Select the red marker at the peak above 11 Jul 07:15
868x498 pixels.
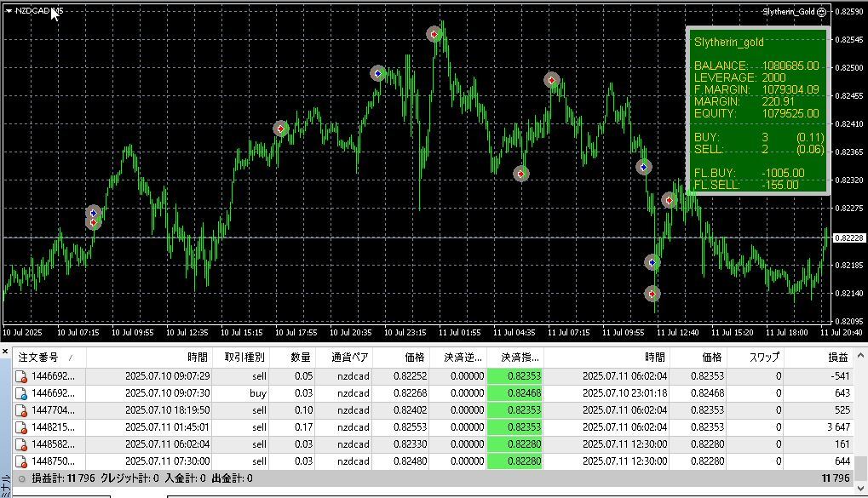tap(551, 80)
